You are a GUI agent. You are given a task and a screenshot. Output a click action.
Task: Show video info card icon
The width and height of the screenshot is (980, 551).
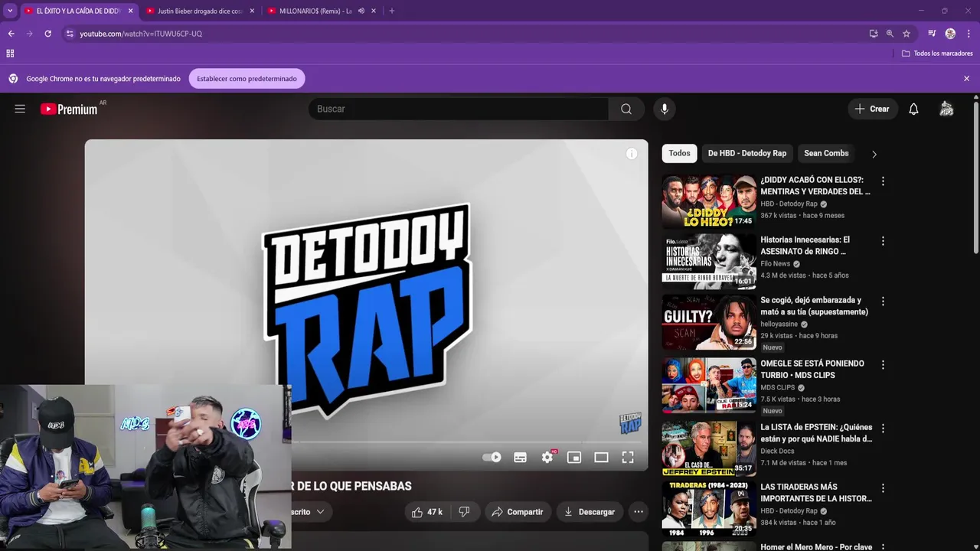[632, 154]
